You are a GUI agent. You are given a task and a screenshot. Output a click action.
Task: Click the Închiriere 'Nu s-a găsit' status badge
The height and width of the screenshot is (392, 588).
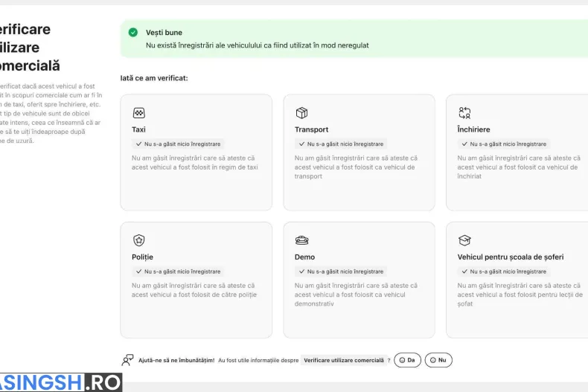pos(504,144)
